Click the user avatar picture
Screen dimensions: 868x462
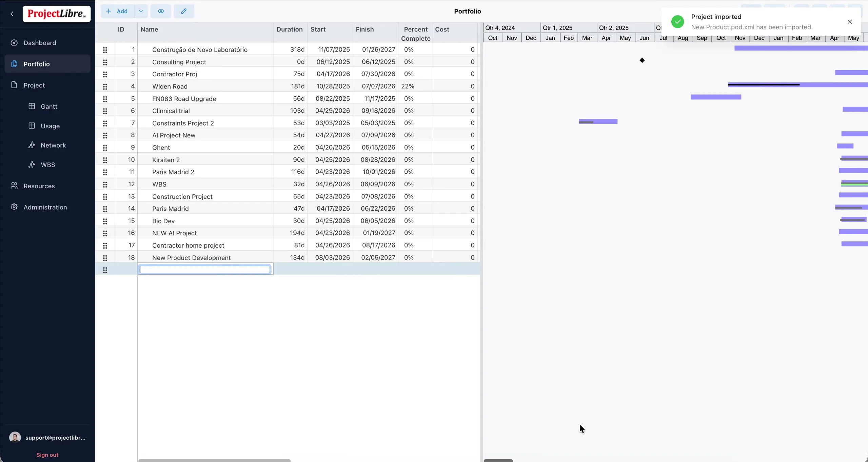[x=15, y=437]
